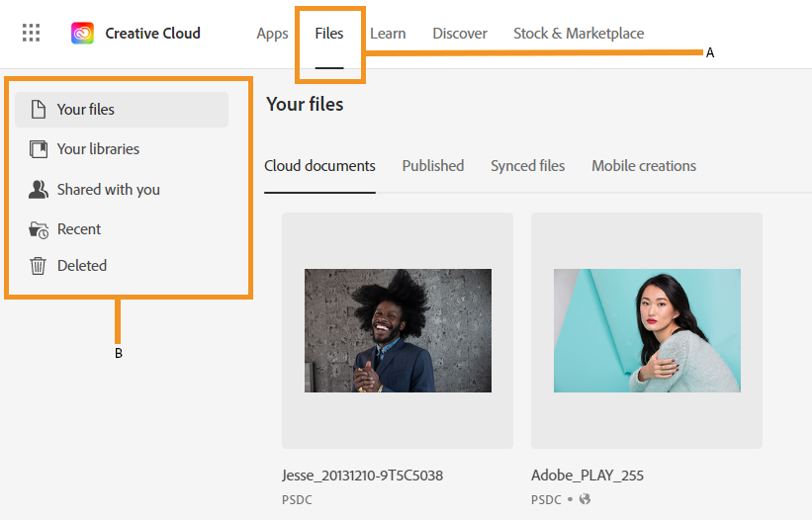Click the Shared with you person icon
The width and height of the screenshot is (812, 520).
(x=39, y=190)
